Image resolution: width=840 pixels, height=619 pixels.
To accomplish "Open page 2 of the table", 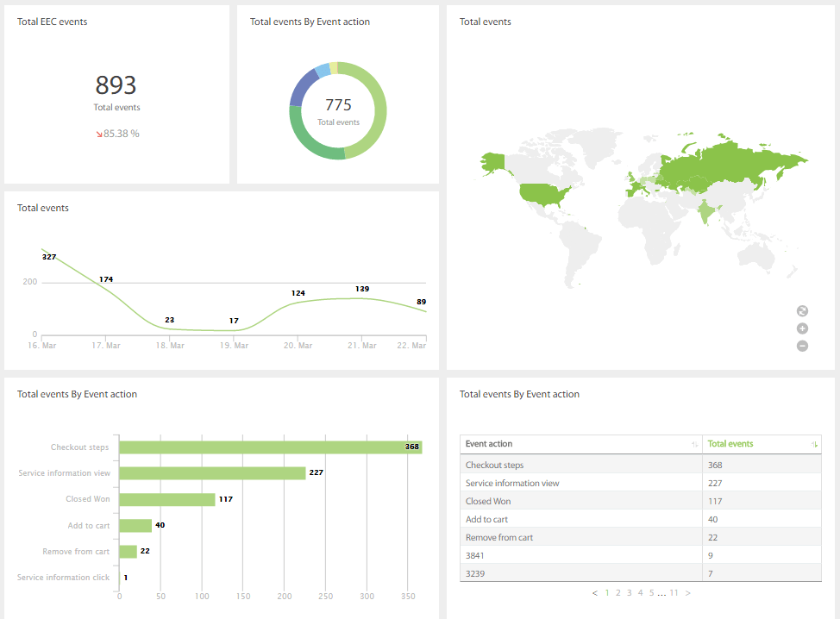I will click(618, 593).
